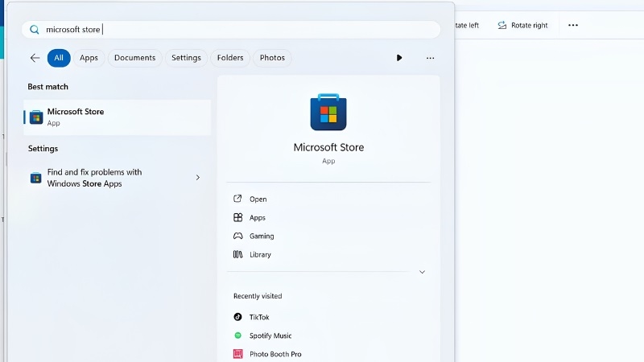
Task: Click the TikTok app icon
Action: pos(237,317)
